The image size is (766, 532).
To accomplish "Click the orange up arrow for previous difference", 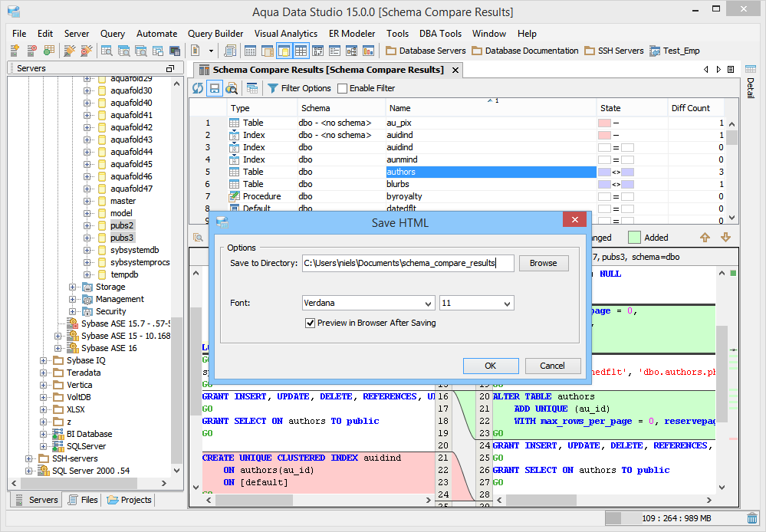I will tap(705, 238).
